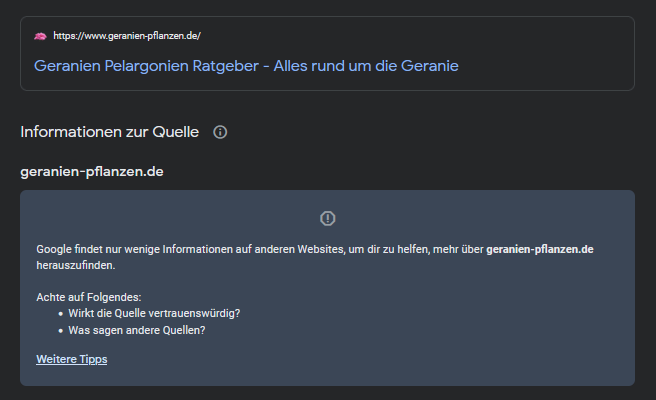Click the word herauszufinden in the notice
The height and width of the screenshot is (400, 656).
pos(76,265)
